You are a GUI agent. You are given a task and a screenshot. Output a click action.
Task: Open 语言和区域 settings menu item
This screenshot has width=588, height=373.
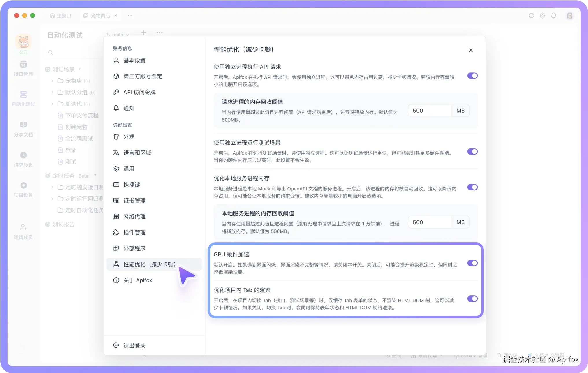pos(137,153)
